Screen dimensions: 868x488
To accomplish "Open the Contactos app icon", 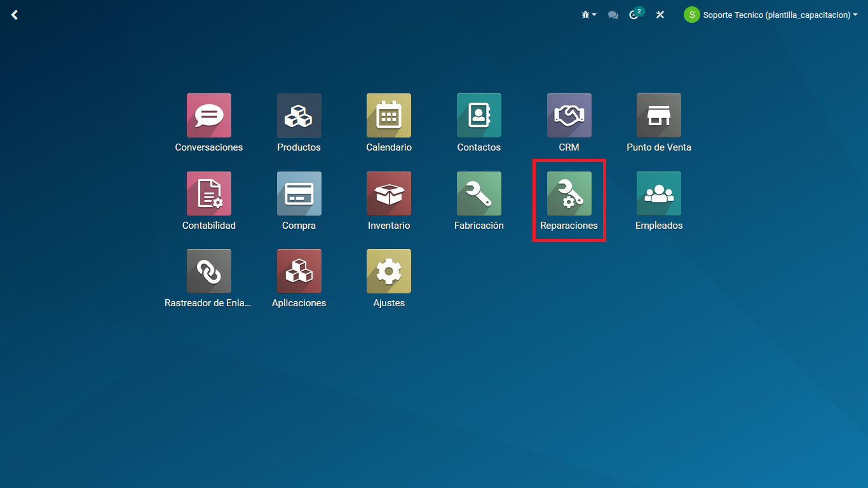I will tap(478, 116).
